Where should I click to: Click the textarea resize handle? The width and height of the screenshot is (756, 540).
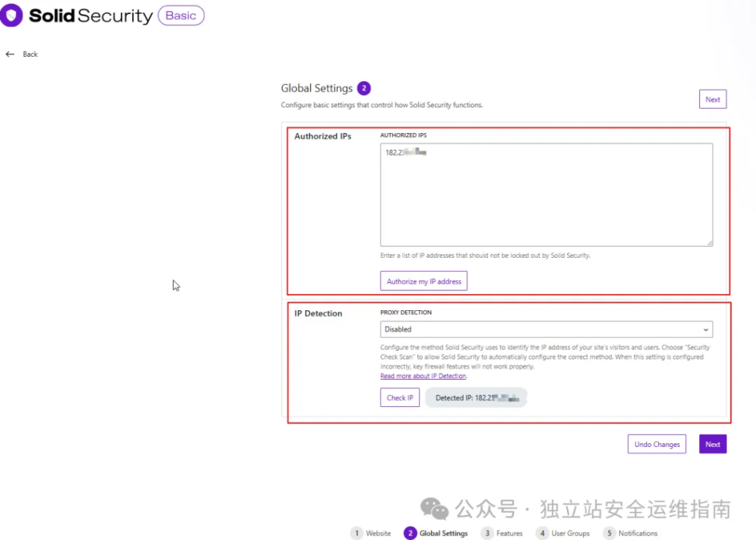709,243
